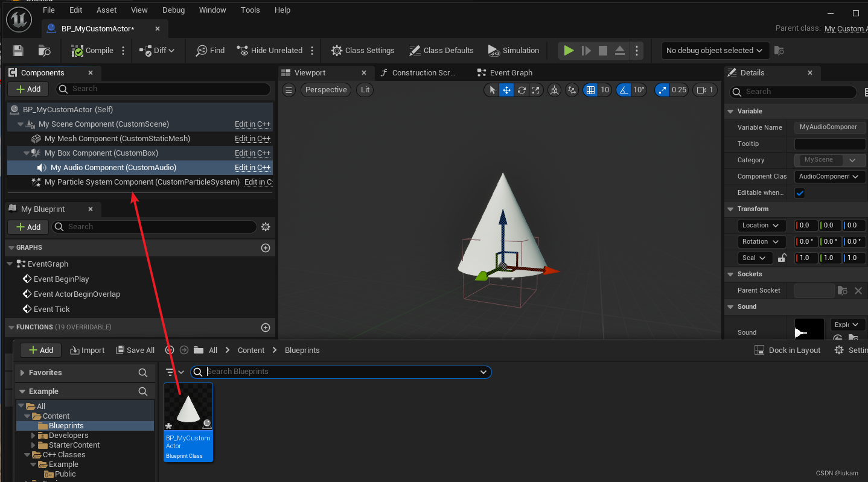
Task: Adjust camera speed setting
Action: [x=704, y=90]
